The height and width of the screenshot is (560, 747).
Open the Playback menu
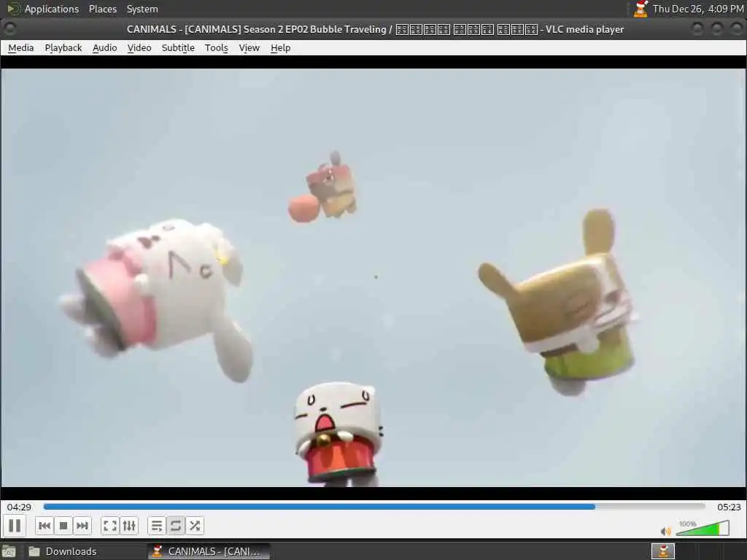[x=63, y=47]
